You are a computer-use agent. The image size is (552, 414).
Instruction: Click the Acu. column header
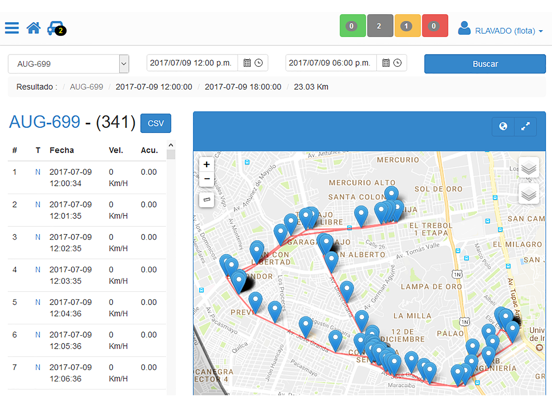tap(149, 150)
